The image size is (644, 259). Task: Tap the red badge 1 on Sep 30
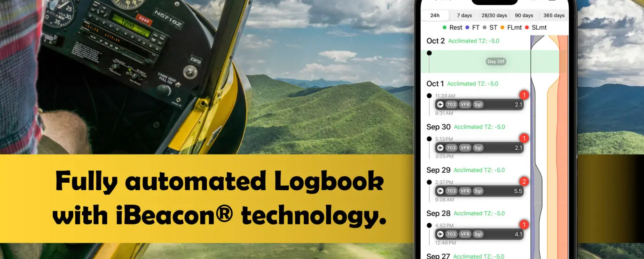coord(525,138)
